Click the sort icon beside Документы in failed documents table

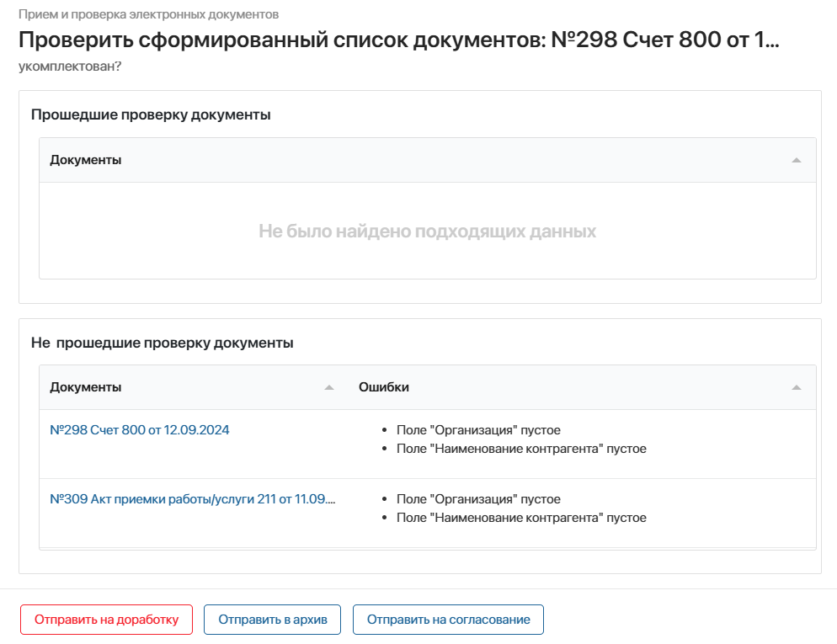pyautogui.click(x=329, y=388)
